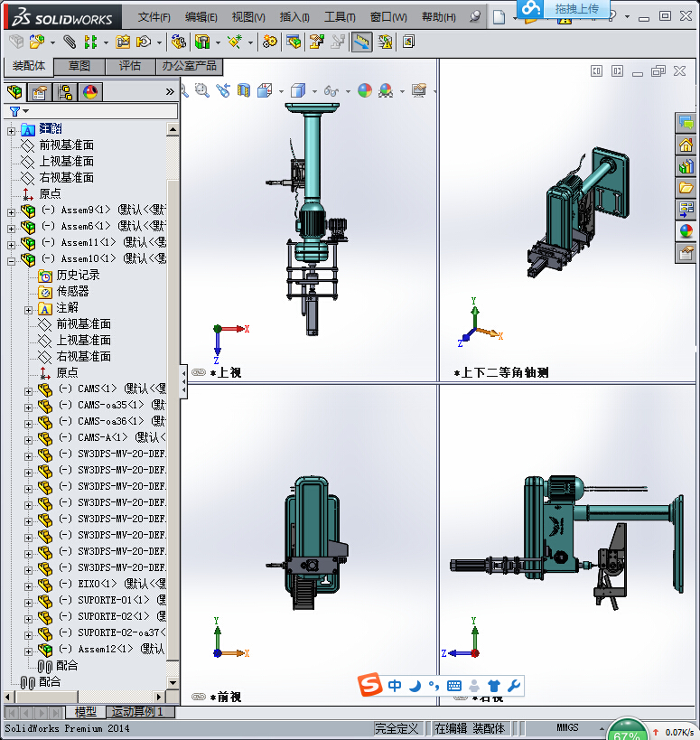Open the PropertyManager tab icon
The image size is (700, 740).
(x=40, y=92)
